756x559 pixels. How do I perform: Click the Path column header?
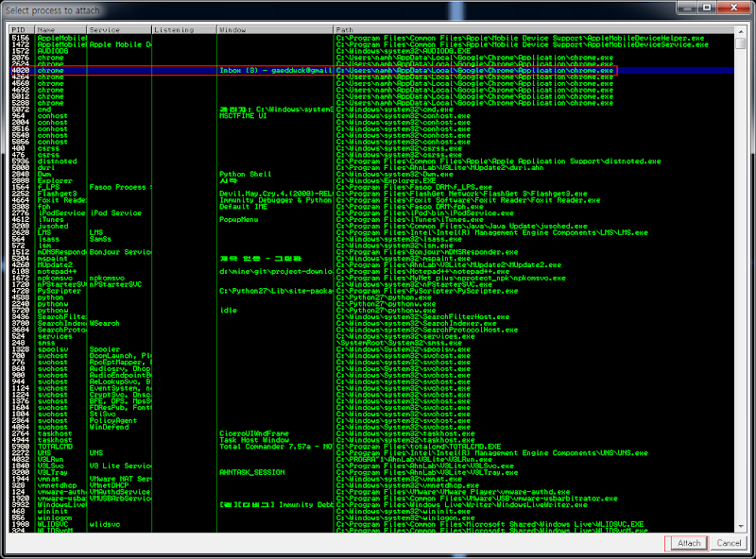[x=534, y=30]
